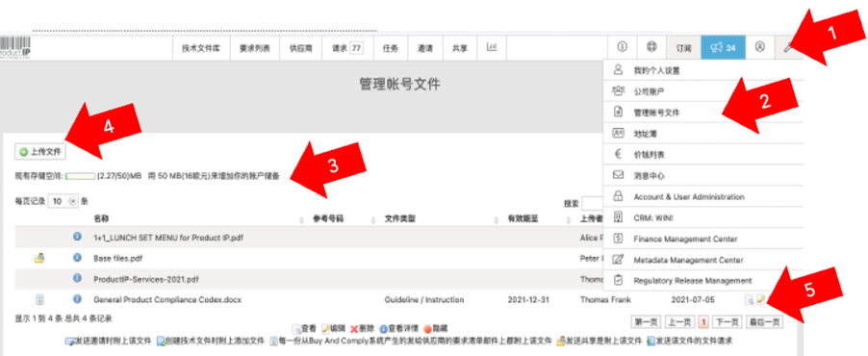This screenshot has width=868, height=356.
Task: Open CRM: WIN! menu entry
Action: tap(702, 217)
